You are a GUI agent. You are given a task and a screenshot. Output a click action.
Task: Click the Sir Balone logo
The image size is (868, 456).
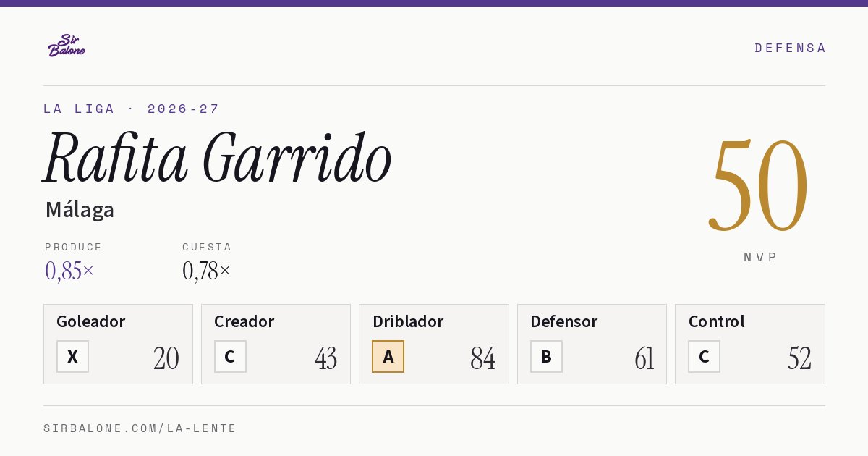click(x=67, y=46)
